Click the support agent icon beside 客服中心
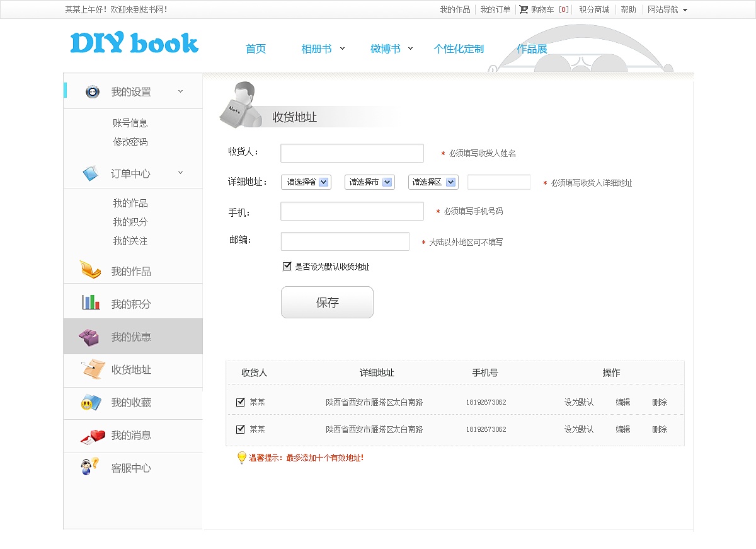756x549 pixels. tap(90, 467)
